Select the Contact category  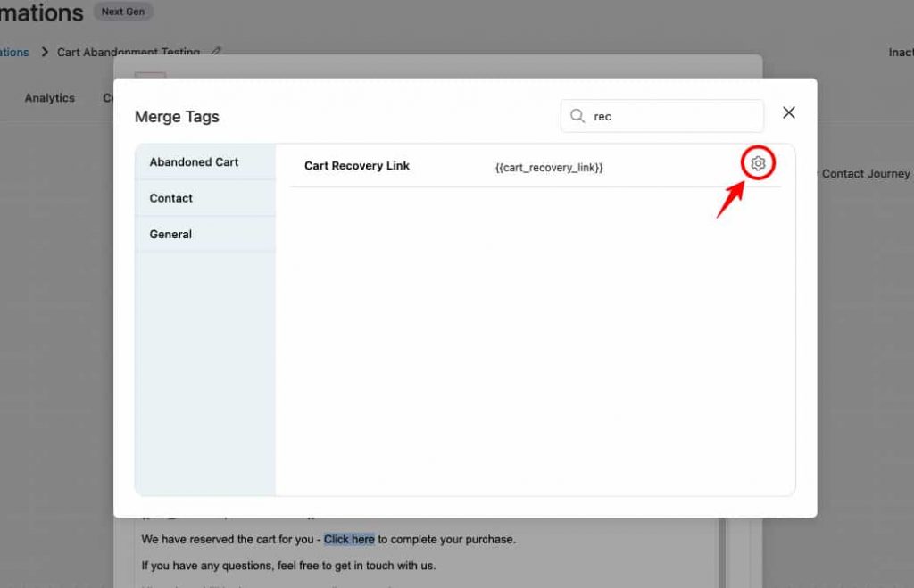tap(205, 198)
